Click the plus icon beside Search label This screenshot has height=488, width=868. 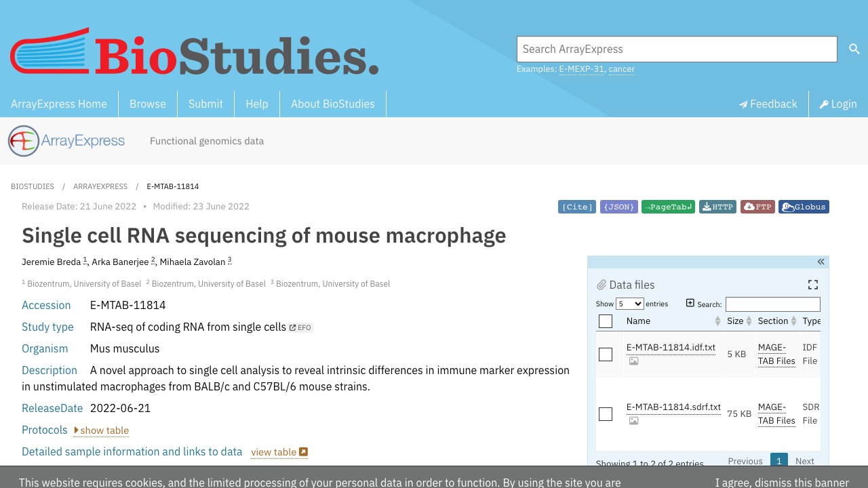pyautogui.click(x=690, y=303)
